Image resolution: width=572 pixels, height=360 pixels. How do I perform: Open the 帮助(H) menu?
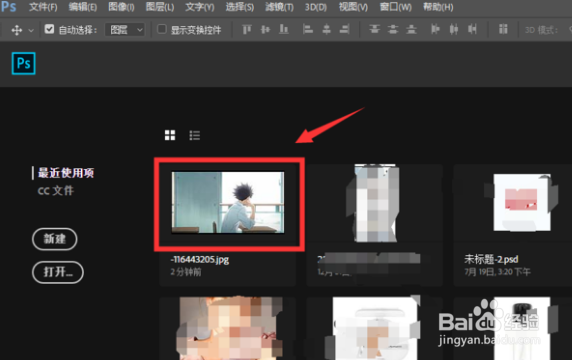pos(438,7)
